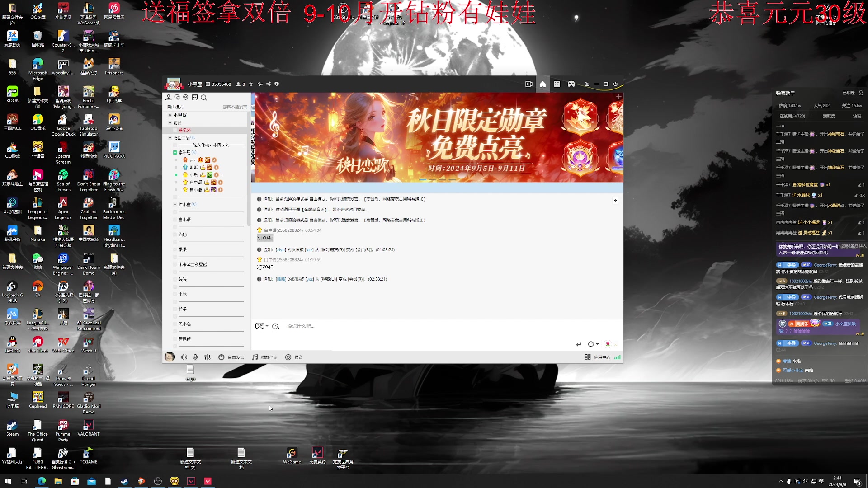Click the emoji text icon in chat input

[x=276, y=326]
